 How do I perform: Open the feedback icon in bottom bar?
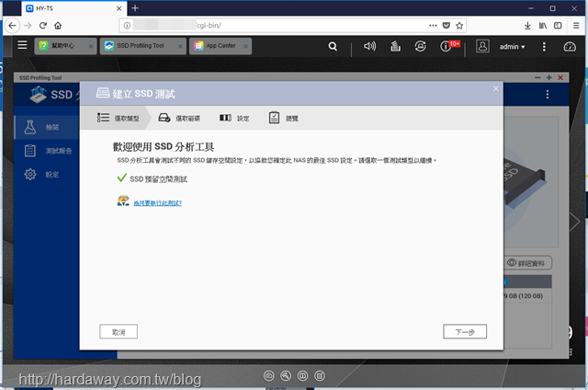320,375
